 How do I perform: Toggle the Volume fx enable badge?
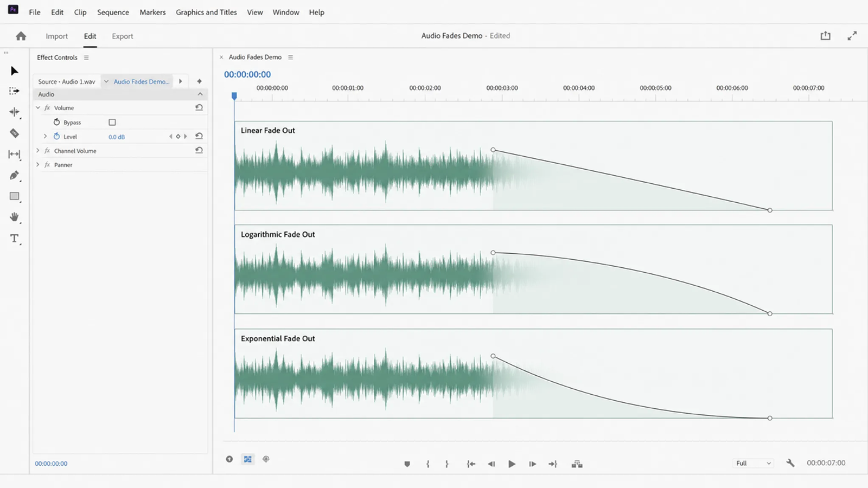tap(47, 108)
